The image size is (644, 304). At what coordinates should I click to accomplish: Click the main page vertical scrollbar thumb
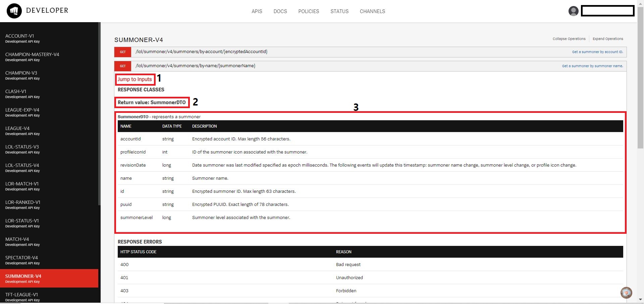pyautogui.click(x=640, y=77)
